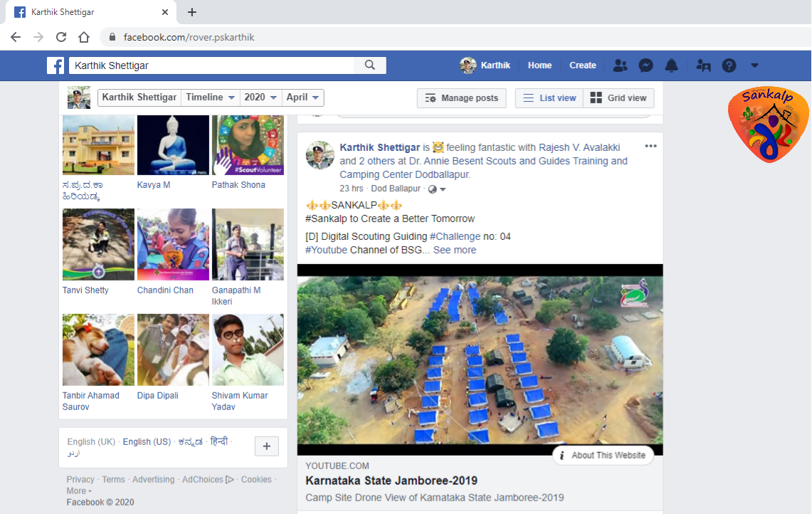Click #Challenge hashtag
Viewport: 812px width, 514px height.
[455, 236]
